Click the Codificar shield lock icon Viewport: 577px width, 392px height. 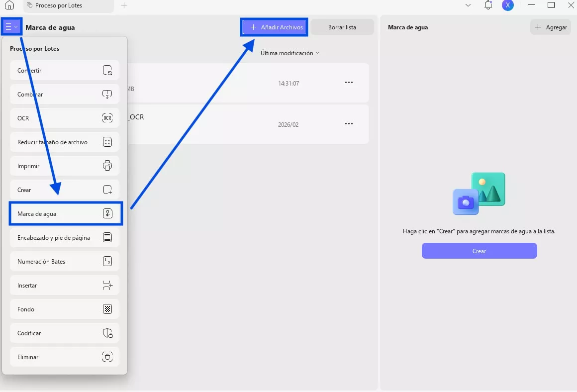click(107, 333)
